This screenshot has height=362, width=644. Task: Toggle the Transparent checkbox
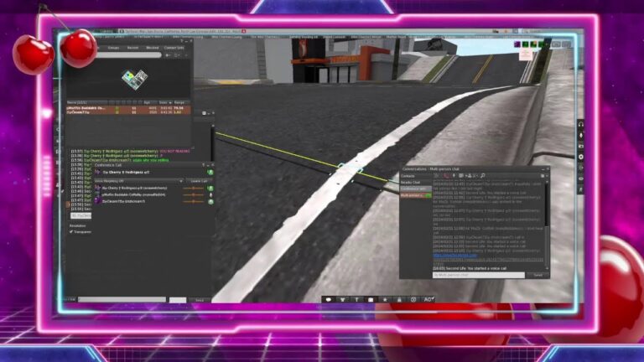click(x=71, y=232)
